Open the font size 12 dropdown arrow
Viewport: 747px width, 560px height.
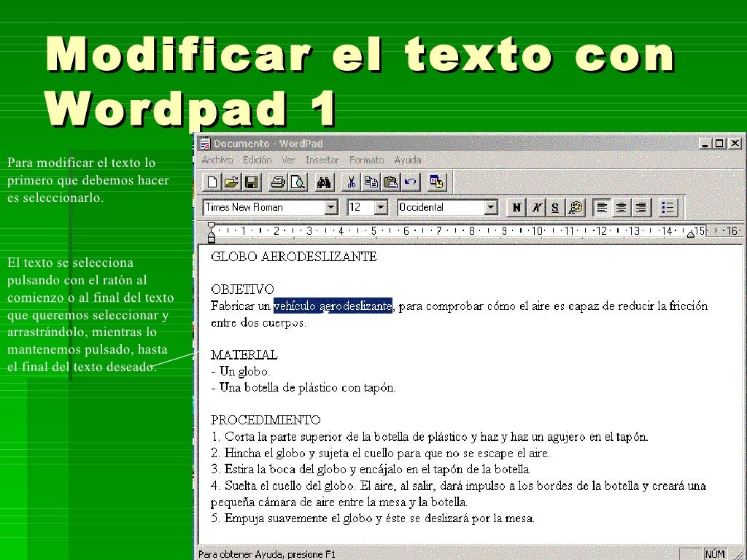point(381,207)
